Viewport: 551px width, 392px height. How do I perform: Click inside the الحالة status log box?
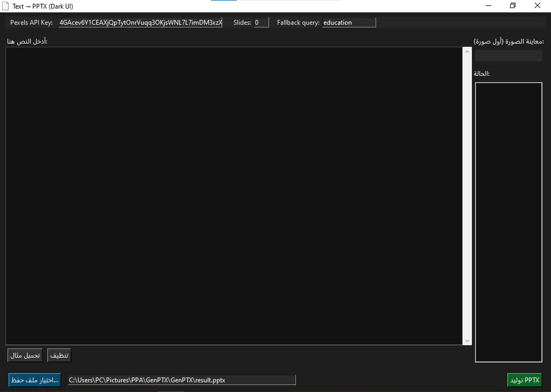click(508, 222)
